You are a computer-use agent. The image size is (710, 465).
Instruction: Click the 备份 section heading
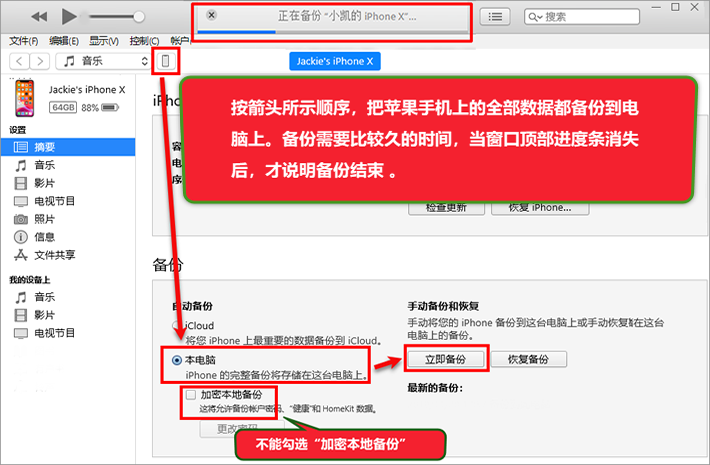[168, 265]
